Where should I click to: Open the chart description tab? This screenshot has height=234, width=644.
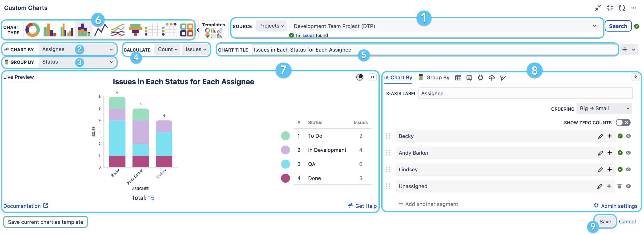pyautogui.click(x=469, y=78)
